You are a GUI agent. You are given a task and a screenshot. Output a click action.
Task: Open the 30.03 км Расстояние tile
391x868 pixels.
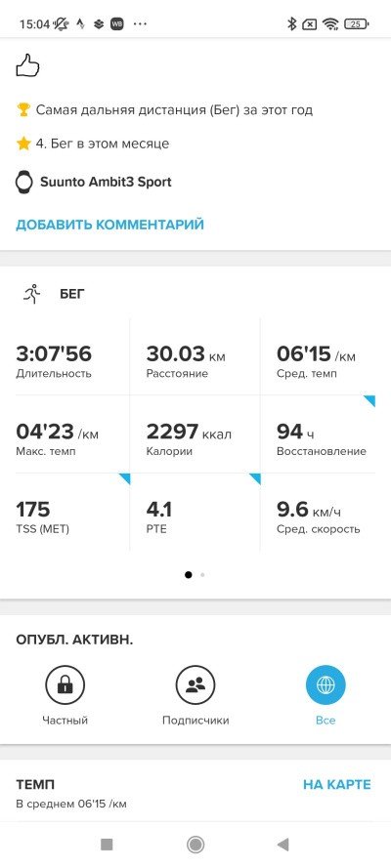tap(195, 356)
